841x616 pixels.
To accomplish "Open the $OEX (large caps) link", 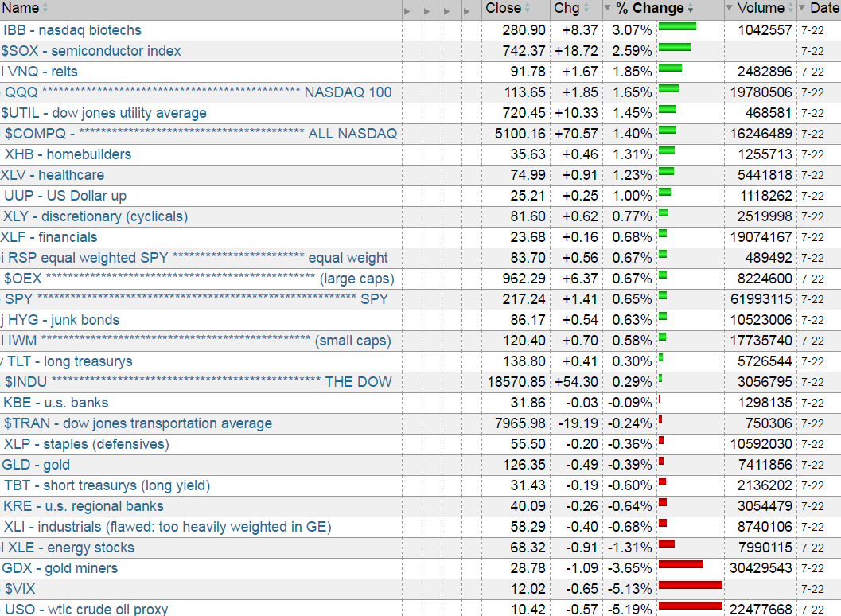I will point(199,279).
